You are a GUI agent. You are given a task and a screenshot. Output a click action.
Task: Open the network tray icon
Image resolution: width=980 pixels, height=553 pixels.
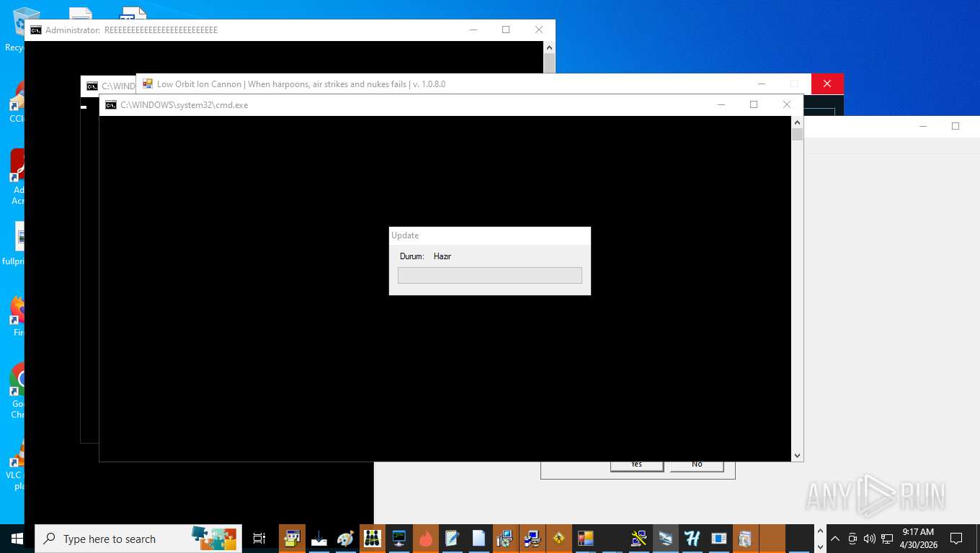click(x=887, y=539)
